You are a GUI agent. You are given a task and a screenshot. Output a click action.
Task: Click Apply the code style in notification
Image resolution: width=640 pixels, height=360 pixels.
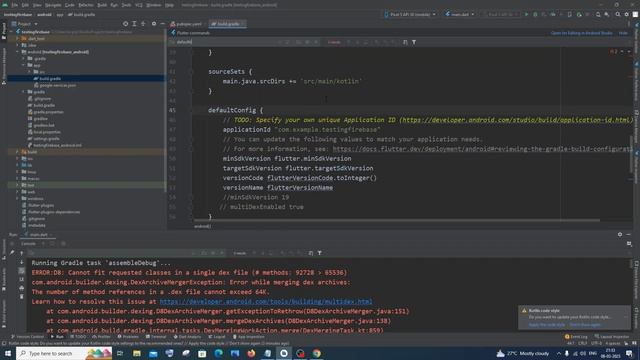pyautogui.click(x=547, y=325)
